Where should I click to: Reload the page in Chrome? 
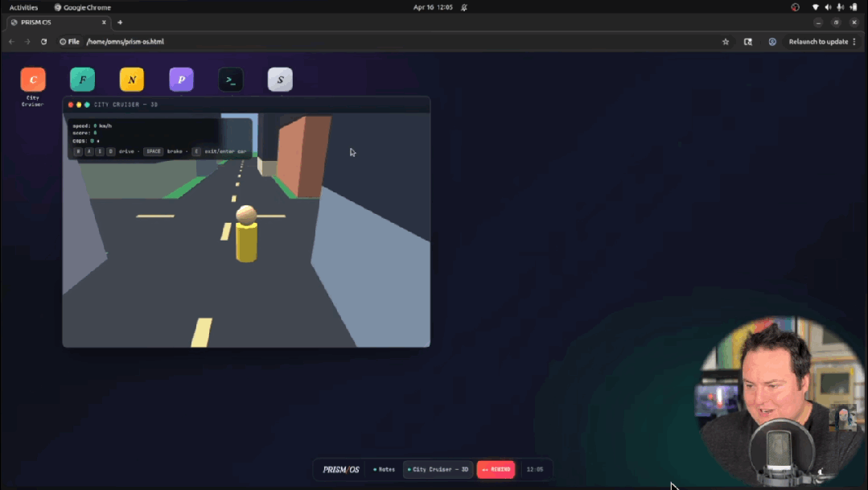pyautogui.click(x=43, y=42)
